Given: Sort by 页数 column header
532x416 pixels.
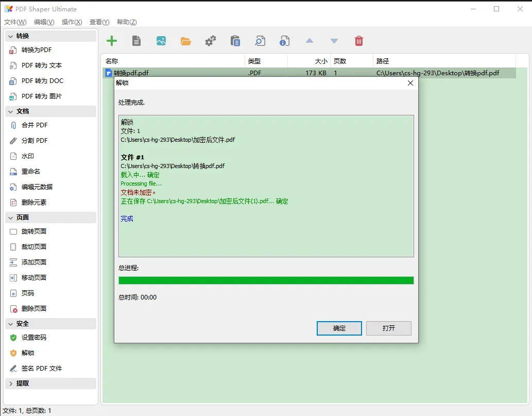Looking at the screenshot, I should (x=352, y=61).
